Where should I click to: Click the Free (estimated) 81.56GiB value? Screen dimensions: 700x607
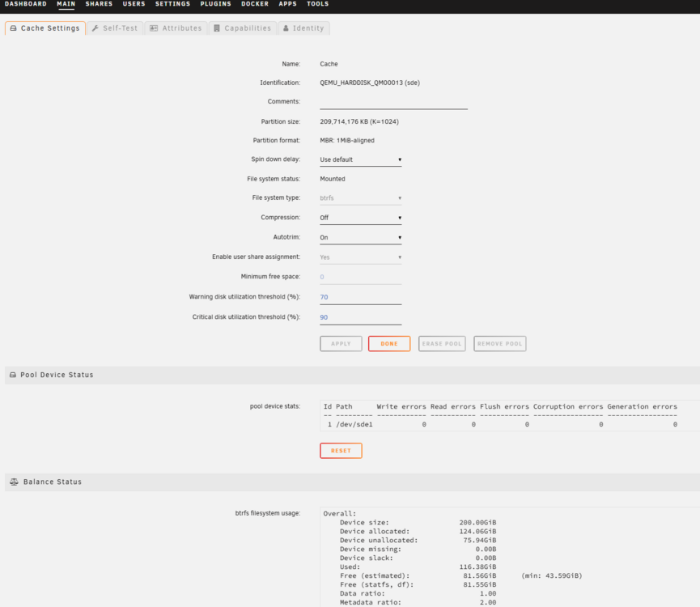coord(479,576)
